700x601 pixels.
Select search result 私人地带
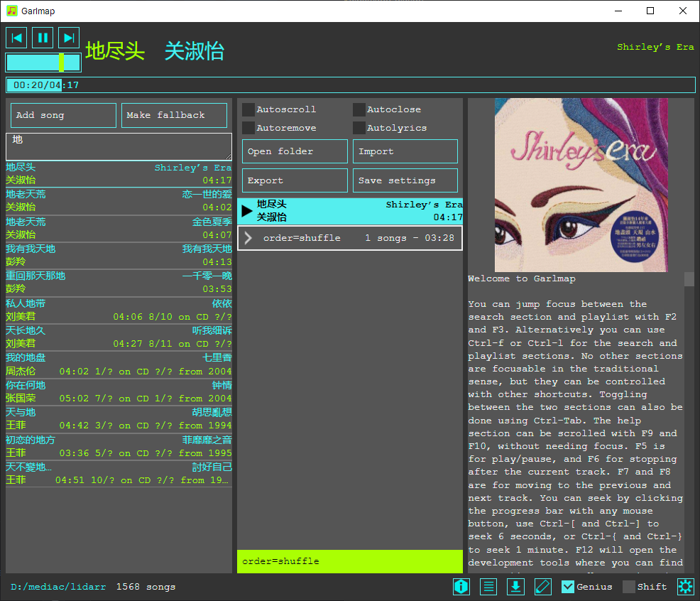tap(119, 310)
